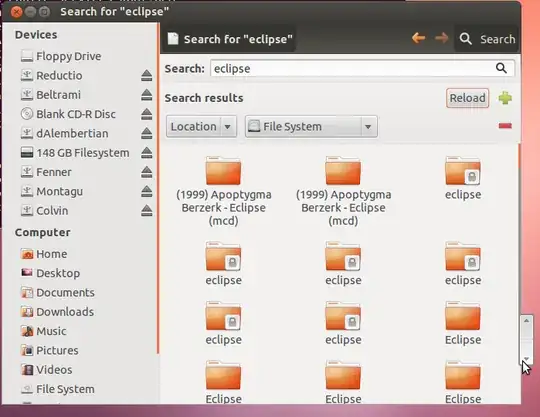Eject the Reductio device
This screenshot has width=540, height=417.
(x=146, y=75)
